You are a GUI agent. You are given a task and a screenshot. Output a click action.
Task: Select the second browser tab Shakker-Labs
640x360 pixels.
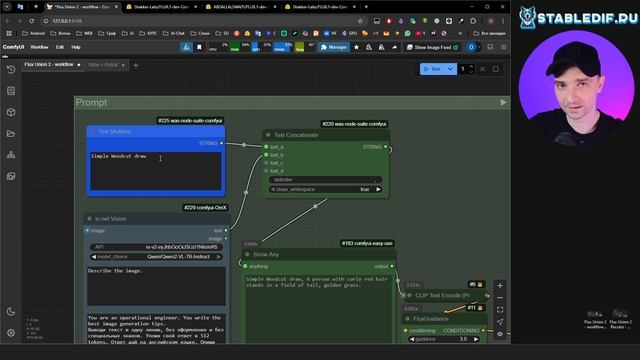[x=161, y=7]
